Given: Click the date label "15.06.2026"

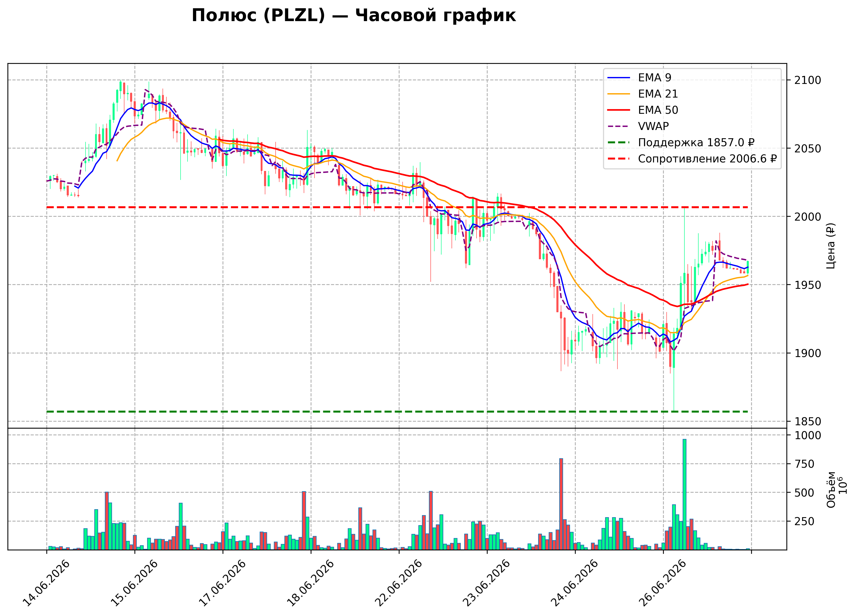Looking at the screenshot, I should (134, 583).
